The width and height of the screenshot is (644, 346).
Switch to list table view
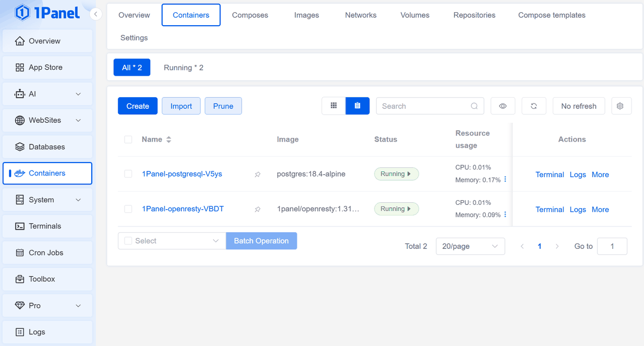[357, 106]
